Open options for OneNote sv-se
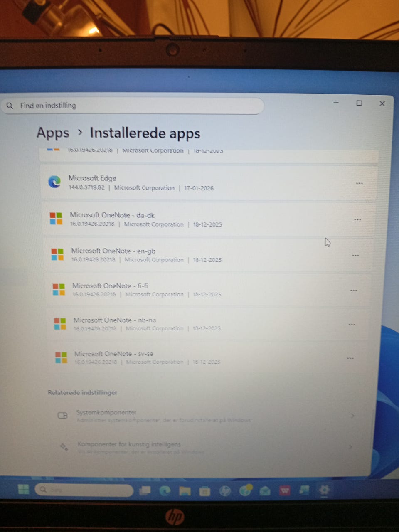This screenshot has height=532, width=399. click(x=350, y=358)
